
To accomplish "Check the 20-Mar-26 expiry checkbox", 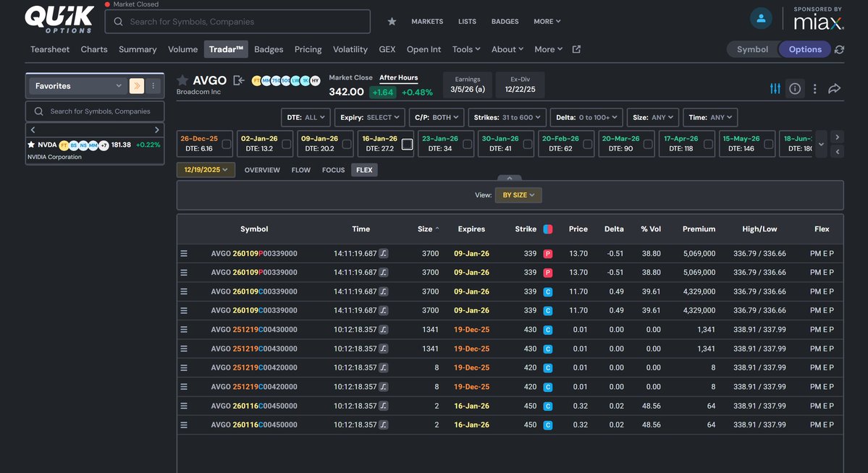I will point(648,144).
